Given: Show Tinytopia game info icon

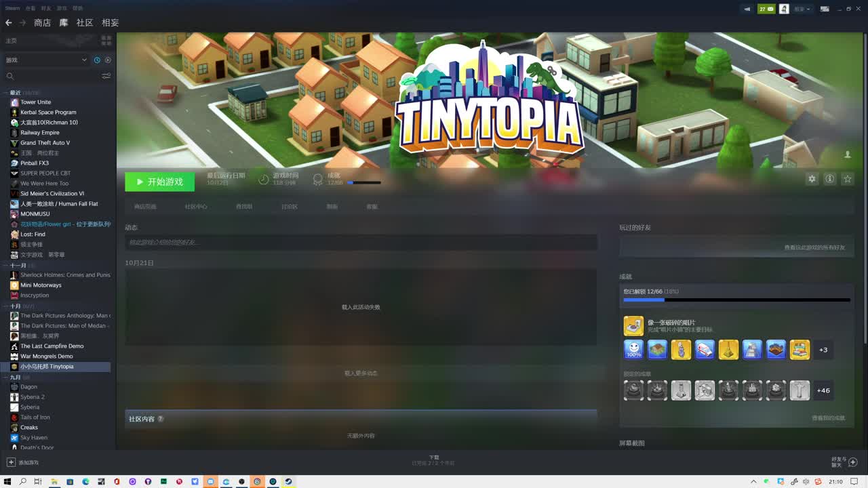Looking at the screenshot, I should click(x=829, y=179).
